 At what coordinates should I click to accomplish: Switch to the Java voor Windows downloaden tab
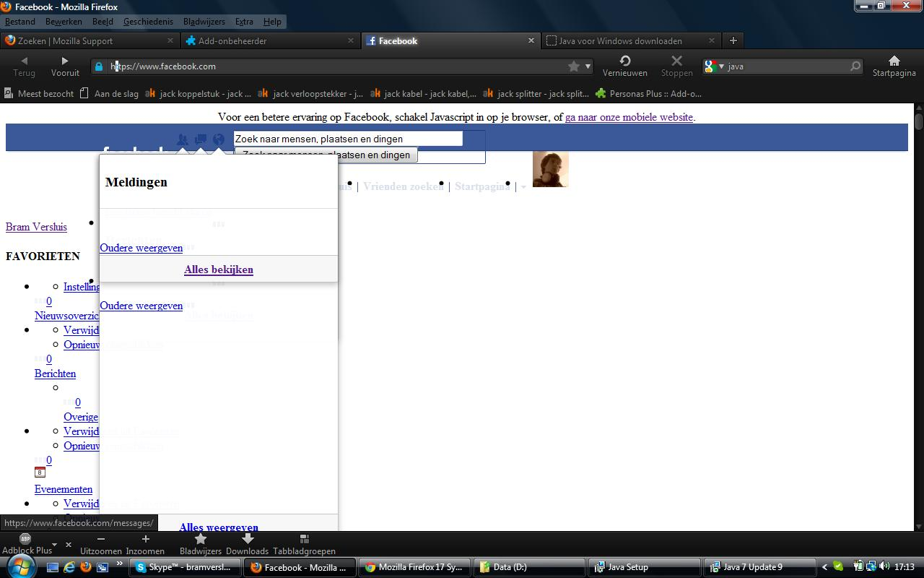[x=630, y=40]
